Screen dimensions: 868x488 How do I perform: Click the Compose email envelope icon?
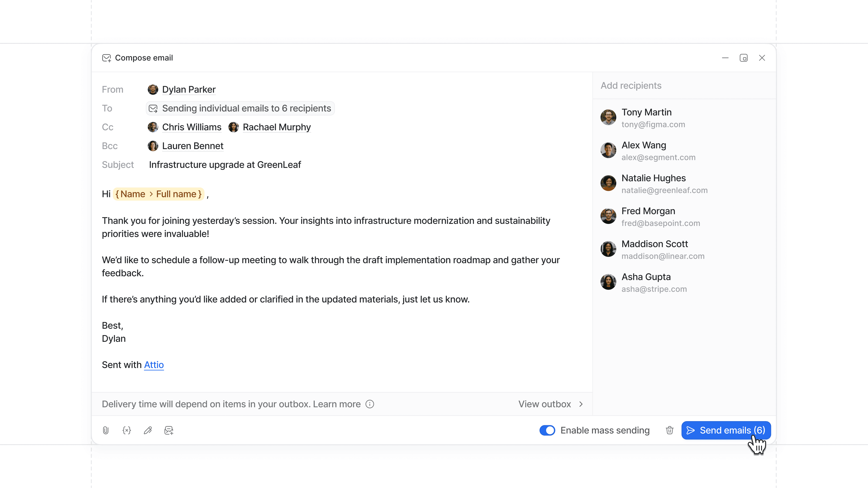[106, 58]
